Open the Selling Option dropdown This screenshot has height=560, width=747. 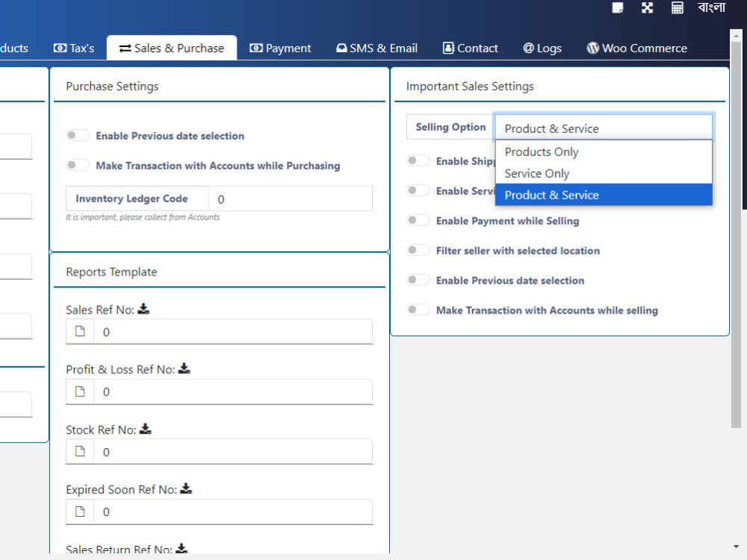coord(604,128)
